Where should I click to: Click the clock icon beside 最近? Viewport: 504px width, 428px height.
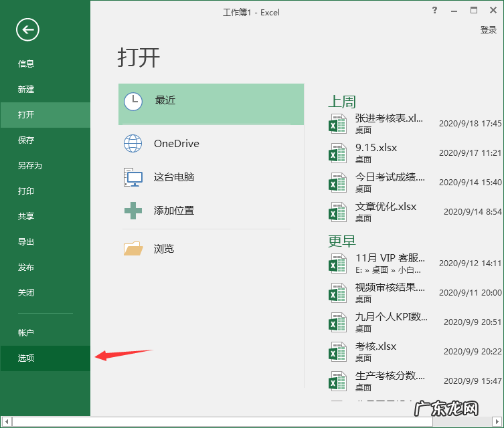[x=133, y=102]
